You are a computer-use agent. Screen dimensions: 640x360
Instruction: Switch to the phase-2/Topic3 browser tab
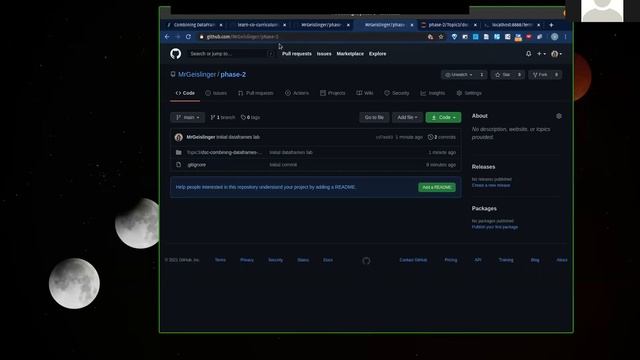(448, 25)
